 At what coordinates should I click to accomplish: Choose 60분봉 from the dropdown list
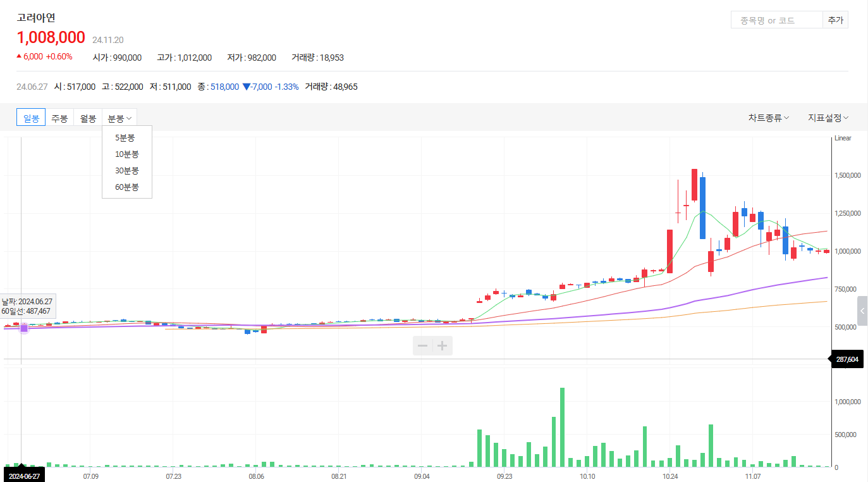[x=126, y=187]
